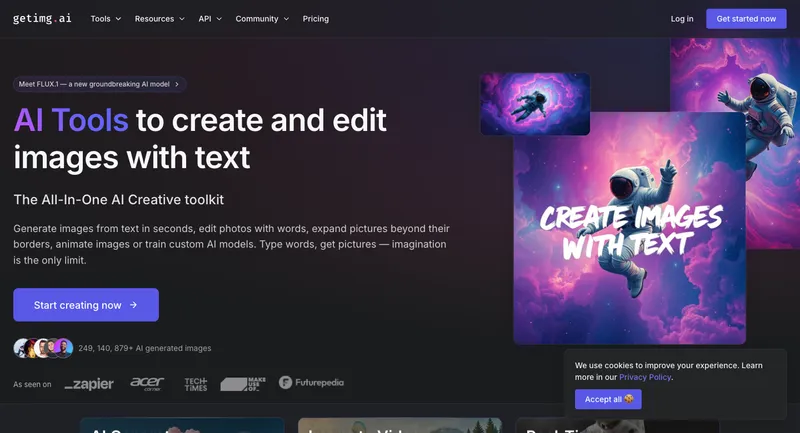Open the Community dropdown menu
The width and height of the screenshot is (800, 433).
262,19
